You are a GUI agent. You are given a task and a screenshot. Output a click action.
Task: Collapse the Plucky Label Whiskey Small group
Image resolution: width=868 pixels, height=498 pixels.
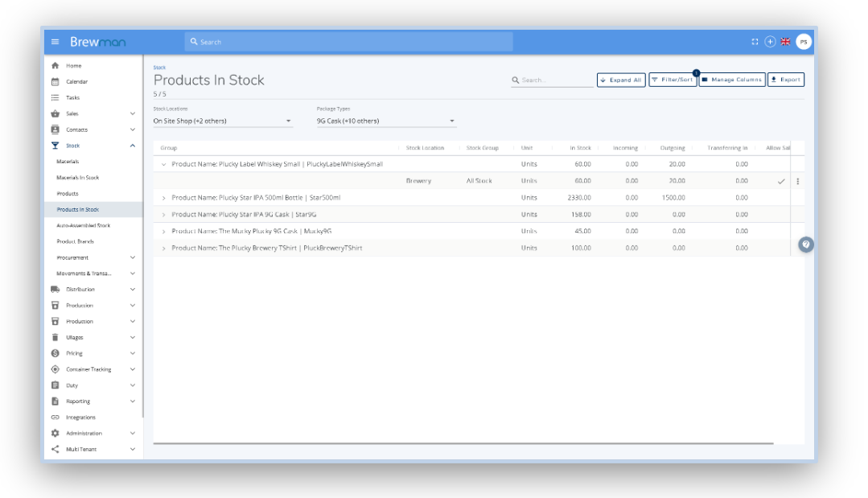coord(164,164)
